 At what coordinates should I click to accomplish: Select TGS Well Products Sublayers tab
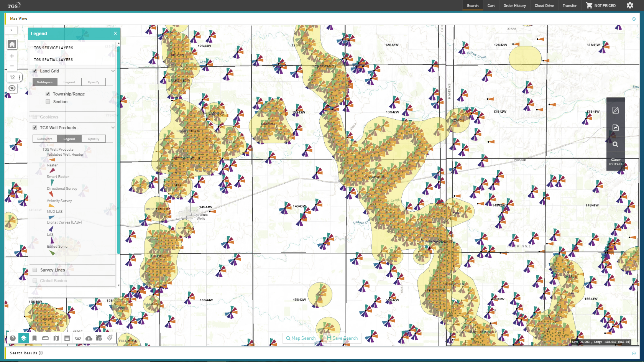click(45, 139)
